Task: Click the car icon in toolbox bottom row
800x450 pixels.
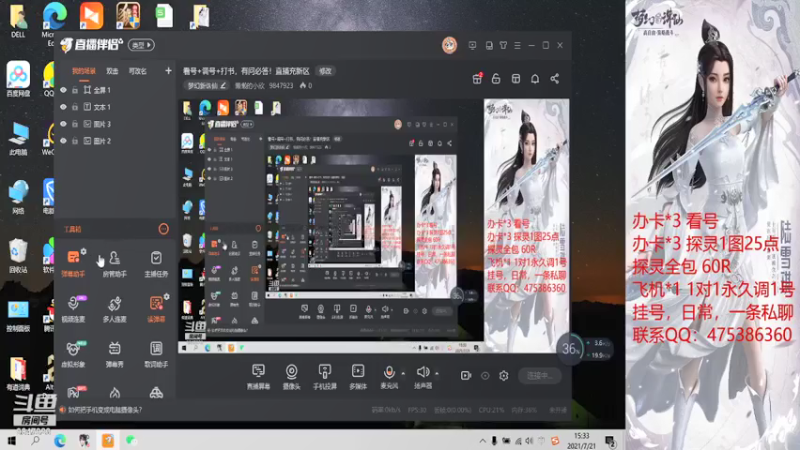Action: pos(156,392)
